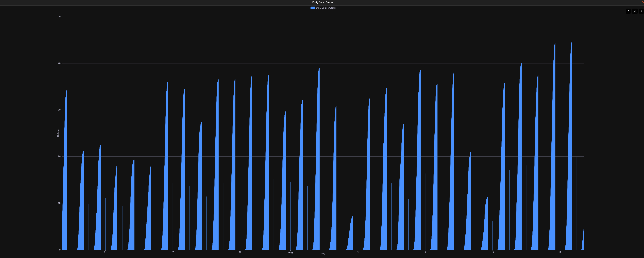Click the 13 tick on the Day axis

click(492, 252)
